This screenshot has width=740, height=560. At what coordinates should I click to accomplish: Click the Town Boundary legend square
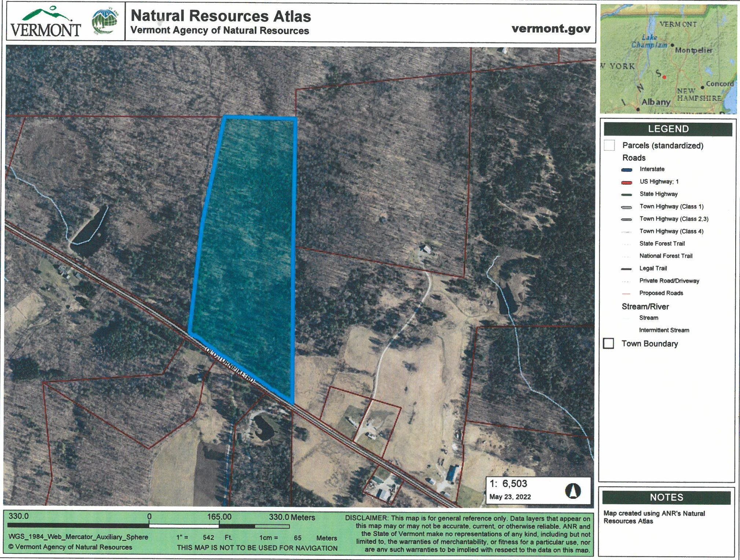(608, 343)
